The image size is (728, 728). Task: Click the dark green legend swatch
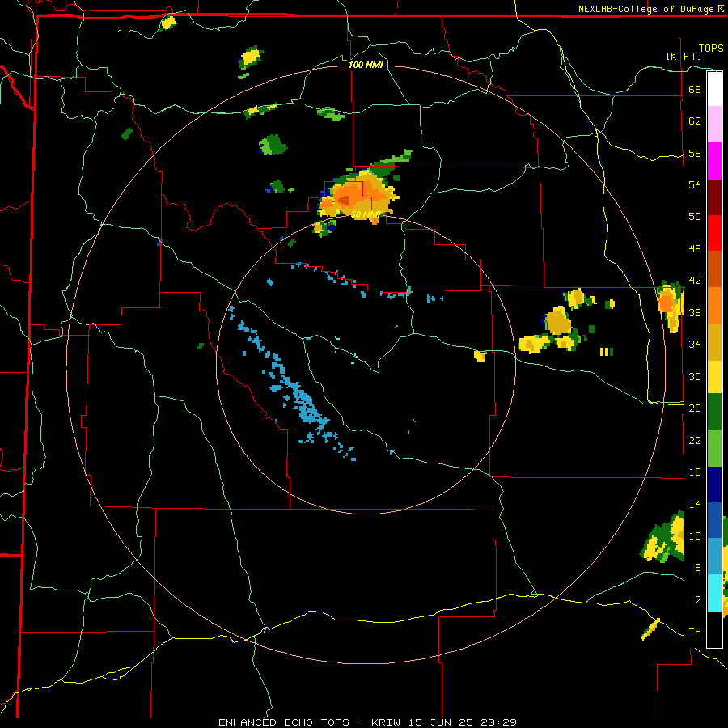point(714,412)
